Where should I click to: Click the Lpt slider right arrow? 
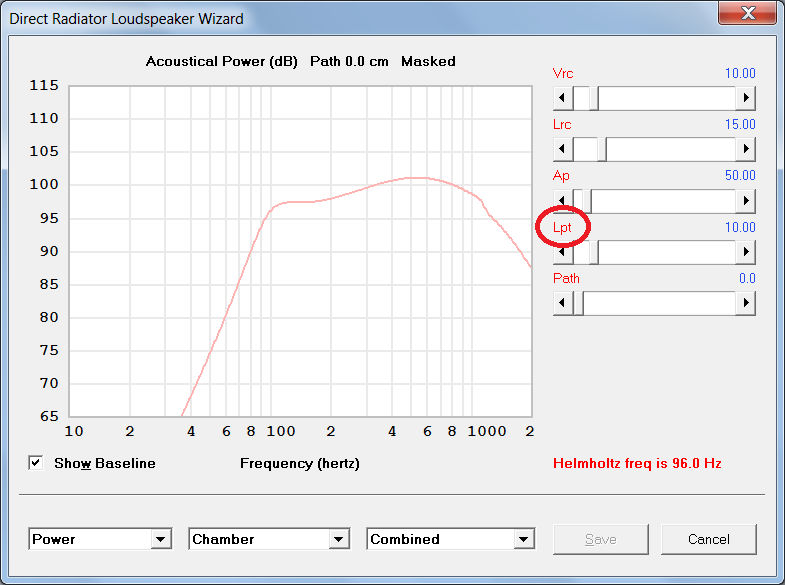(x=745, y=252)
